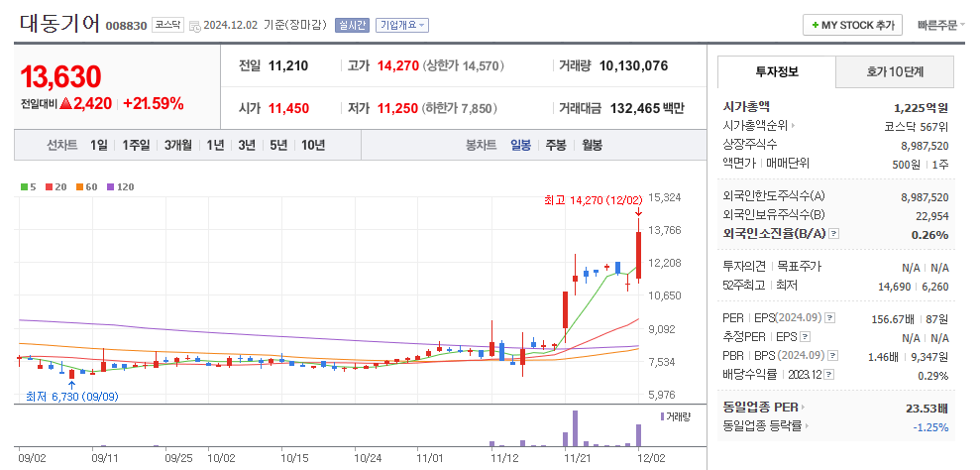Click the 배당수익률 value 0.29%
The width and height of the screenshot is (980, 470).
point(933,376)
